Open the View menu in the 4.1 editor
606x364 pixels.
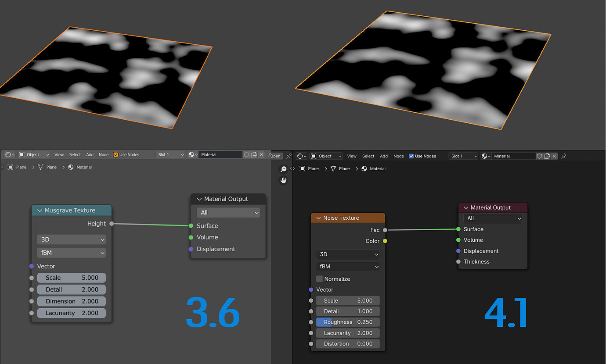(x=352, y=156)
